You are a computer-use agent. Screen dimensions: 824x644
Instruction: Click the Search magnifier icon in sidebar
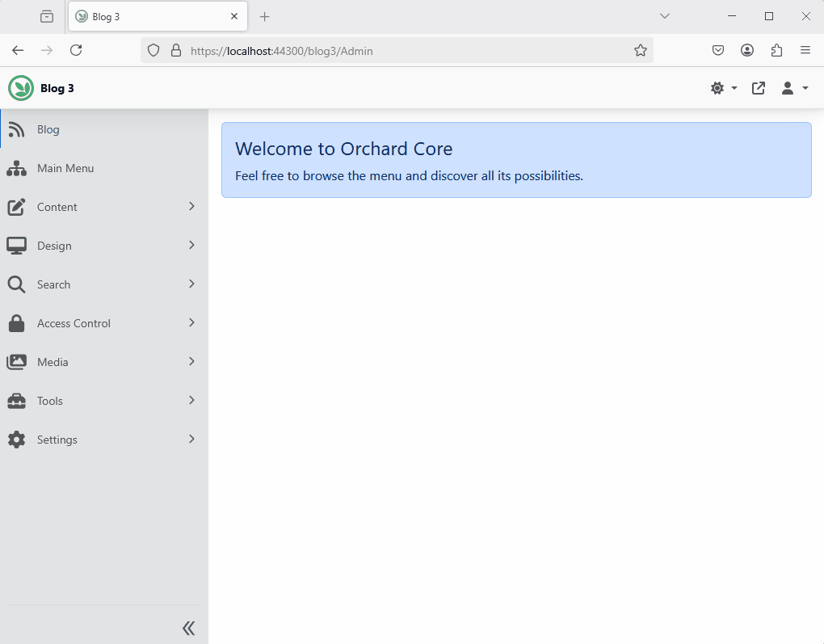click(16, 284)
